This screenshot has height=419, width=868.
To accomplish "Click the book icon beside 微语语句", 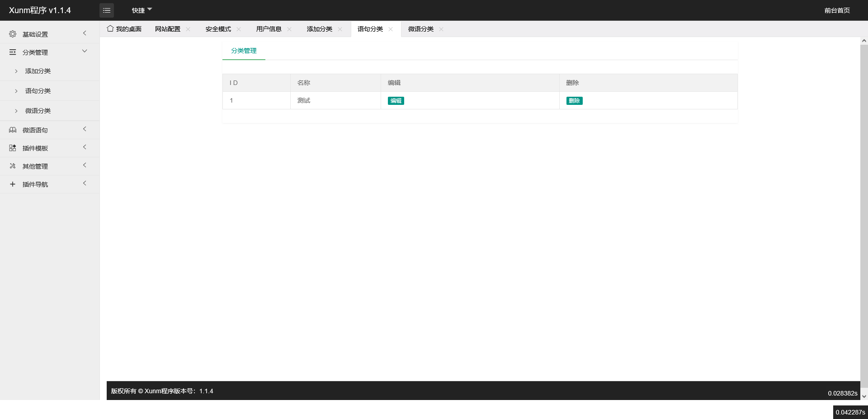I will 13,130.
